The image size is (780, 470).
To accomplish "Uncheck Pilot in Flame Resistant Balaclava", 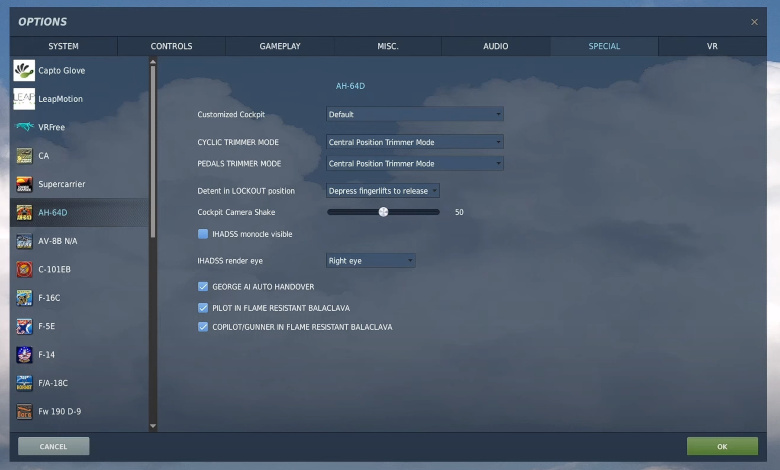I will pos(203,308).
